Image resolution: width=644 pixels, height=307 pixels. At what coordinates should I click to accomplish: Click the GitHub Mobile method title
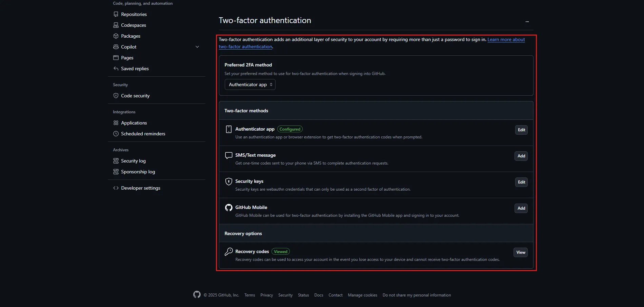click(x=251, y=207)
